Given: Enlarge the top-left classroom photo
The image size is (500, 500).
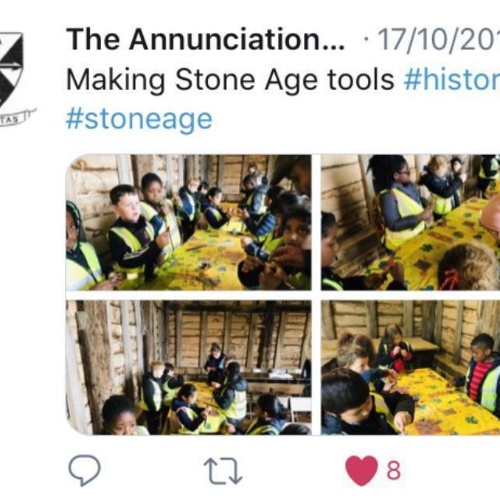Looking at the screenshot, I should click(x=189, y=222).
